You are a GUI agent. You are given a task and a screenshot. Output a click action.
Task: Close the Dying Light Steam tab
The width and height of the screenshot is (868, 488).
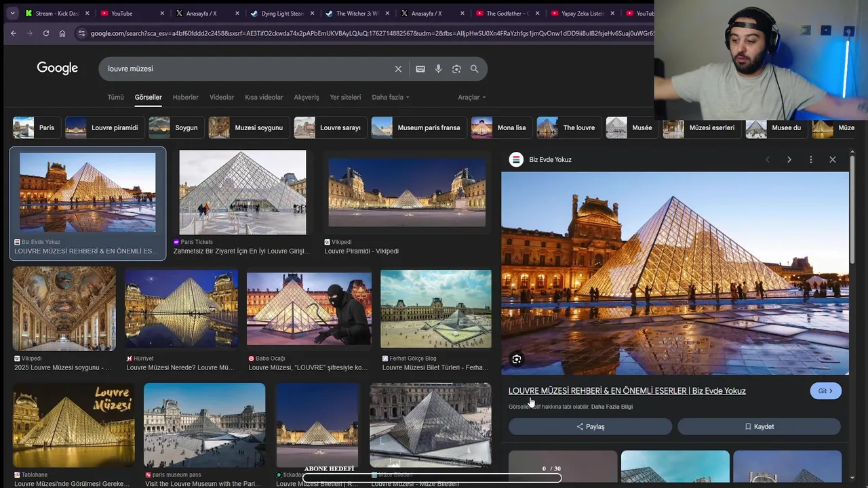[x=312, y=13]
